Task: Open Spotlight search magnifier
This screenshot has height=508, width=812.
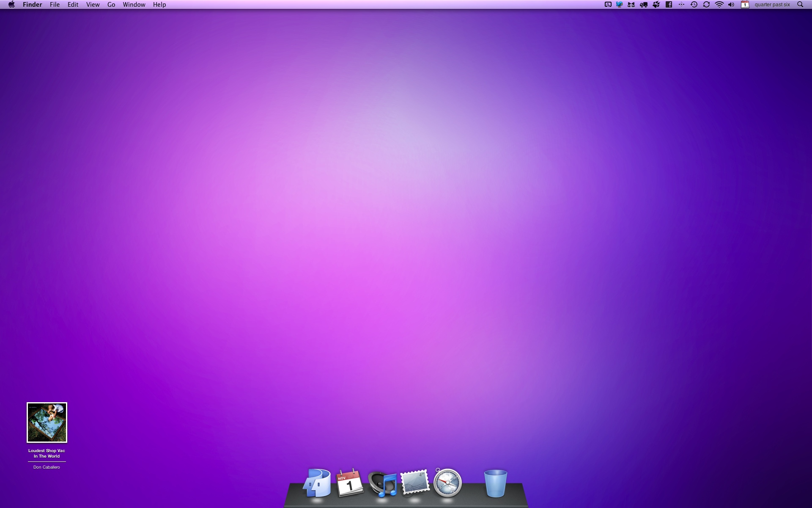Action: point(800,5)
